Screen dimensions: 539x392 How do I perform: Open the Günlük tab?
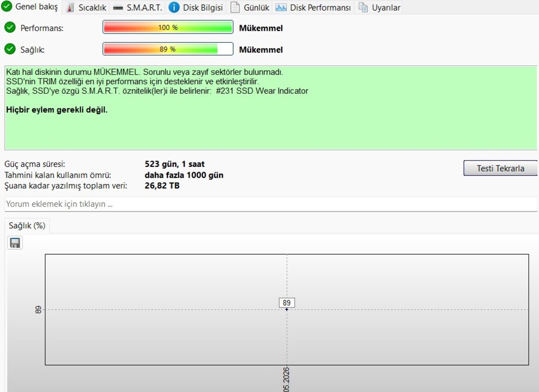(249, 7)
